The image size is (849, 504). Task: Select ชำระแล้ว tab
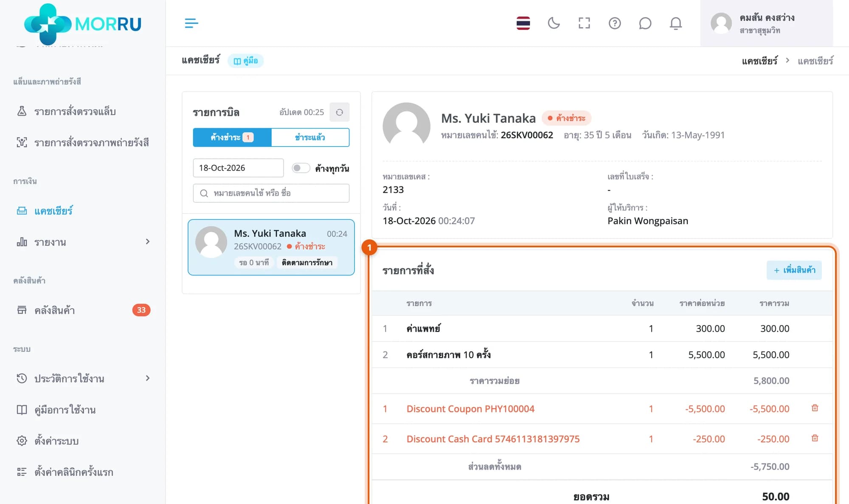tap(310, 137)
